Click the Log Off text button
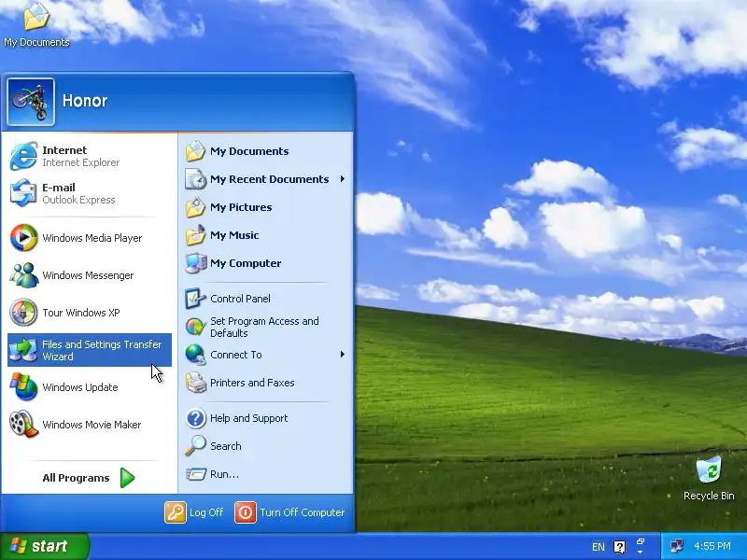The width and height of the screenshot is (747, 560). [206, 512]
